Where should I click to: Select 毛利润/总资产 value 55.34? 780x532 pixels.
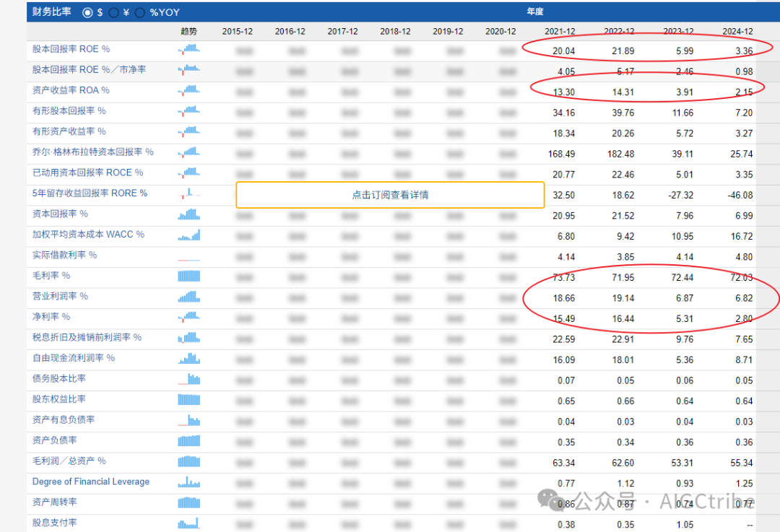(x=742, y=463)
